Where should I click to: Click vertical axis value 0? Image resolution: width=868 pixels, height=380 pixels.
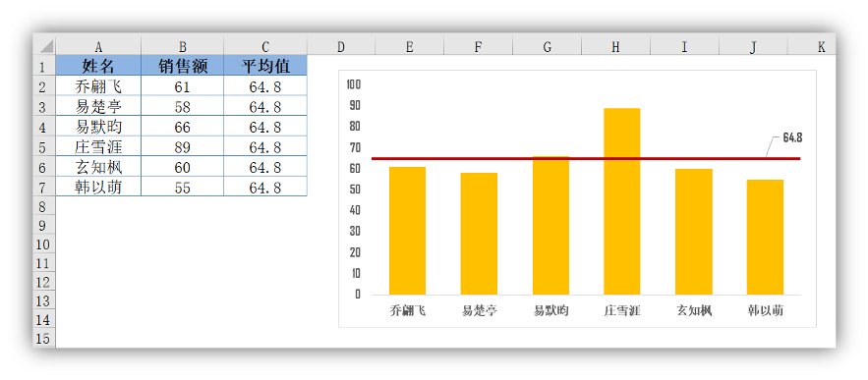(358, 295)
